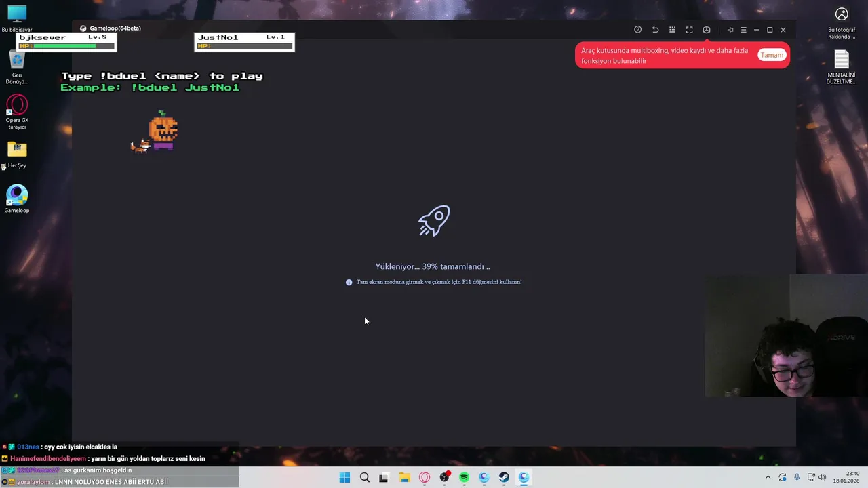Open the toolbox cube icon in Gameloop
This screenshot has height=488, width=868.
707,30
